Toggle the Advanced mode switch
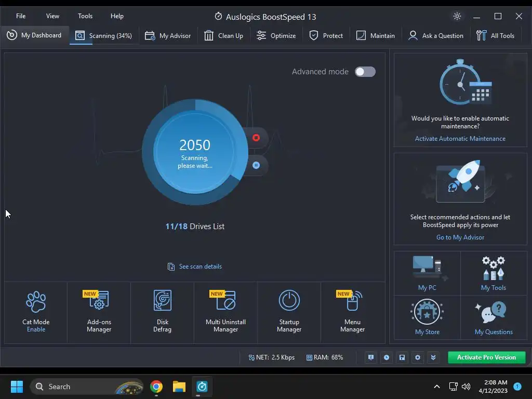This screenshot has height=399, width=532. pos(365,72)
